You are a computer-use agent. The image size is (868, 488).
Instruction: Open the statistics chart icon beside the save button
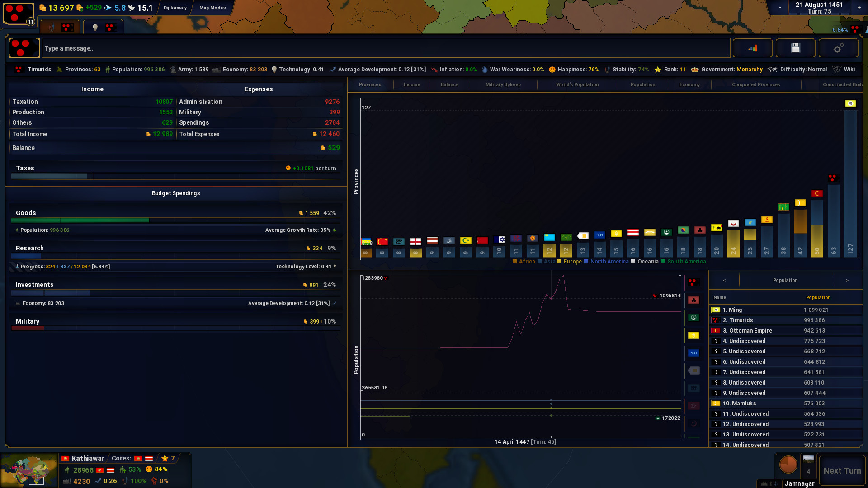click(752, 47)
